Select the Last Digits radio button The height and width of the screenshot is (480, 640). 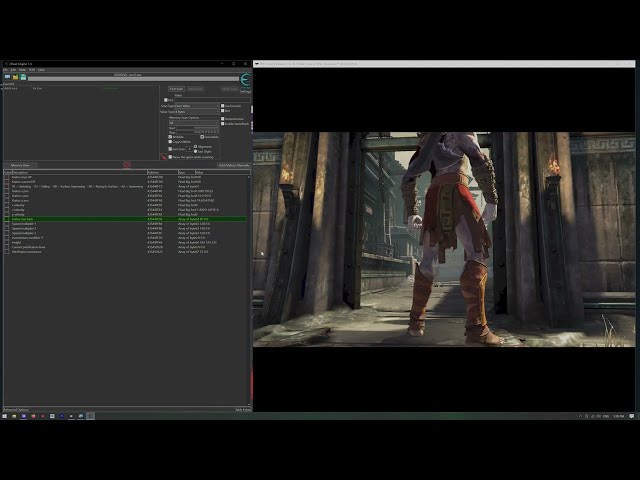coord(196,151)
